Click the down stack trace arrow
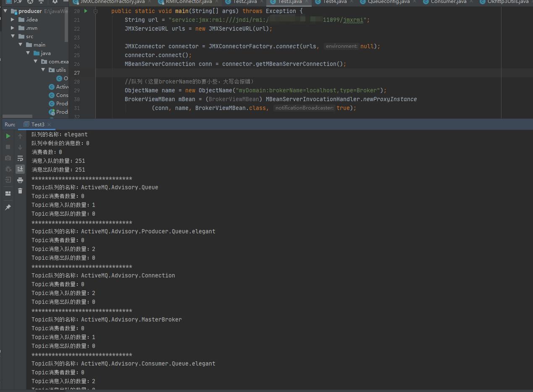 [20, 147]
